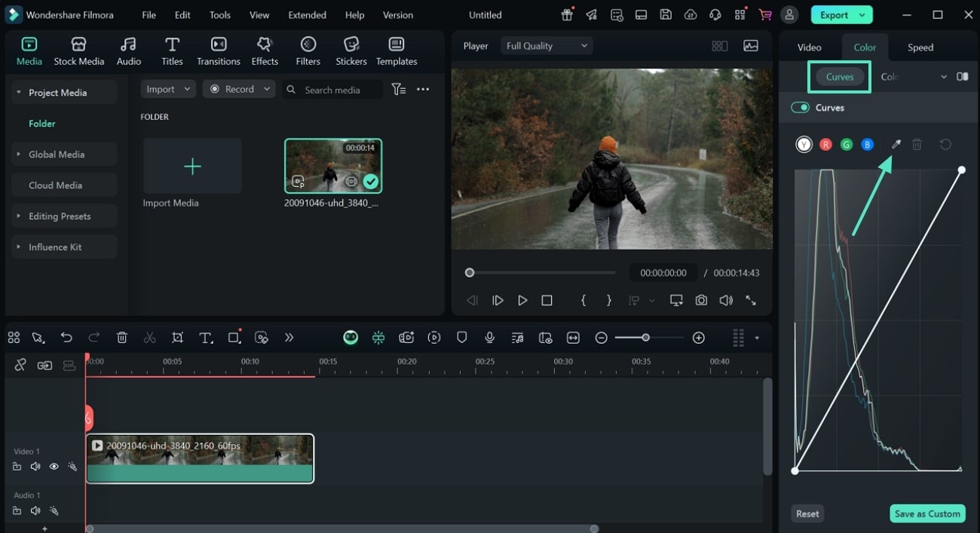Screen dimensions: 980x533
Task: Zoom in timeline with the plus icon
Action: tap(699, 338)
